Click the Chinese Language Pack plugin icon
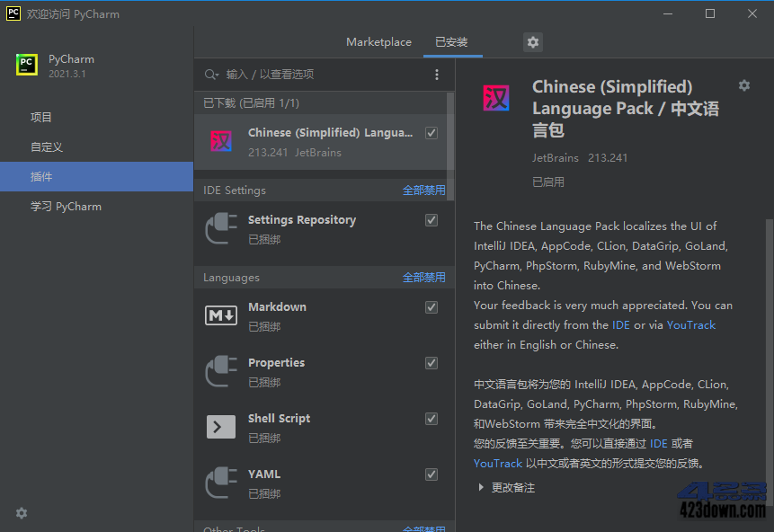The image size is (774, 532). click(219, 140)
